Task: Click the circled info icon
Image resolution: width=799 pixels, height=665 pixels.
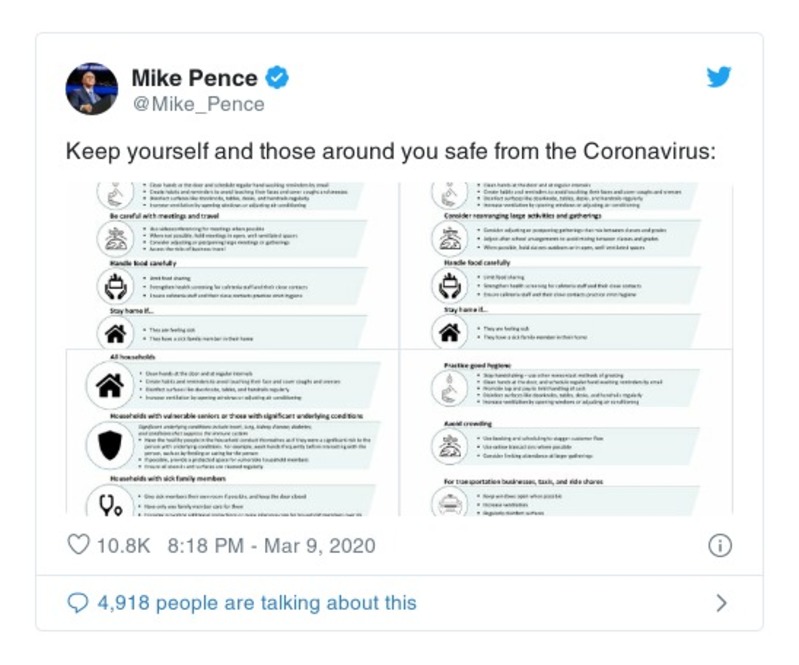Action: click(x=719, y=545)
